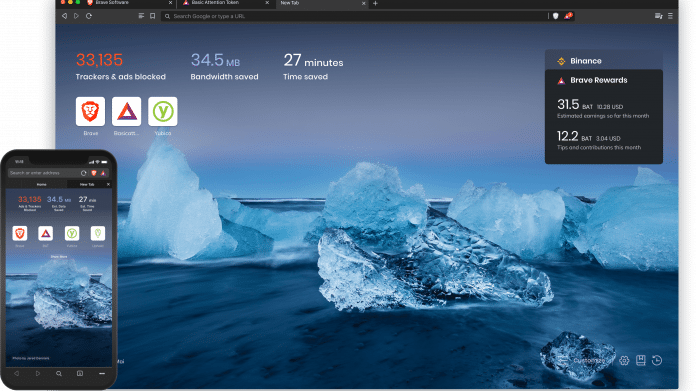Select the New Tab tab in desktop browser
The height and width of the screenshot is (391, 696).
pyautogui.click(x=321, y=3)
